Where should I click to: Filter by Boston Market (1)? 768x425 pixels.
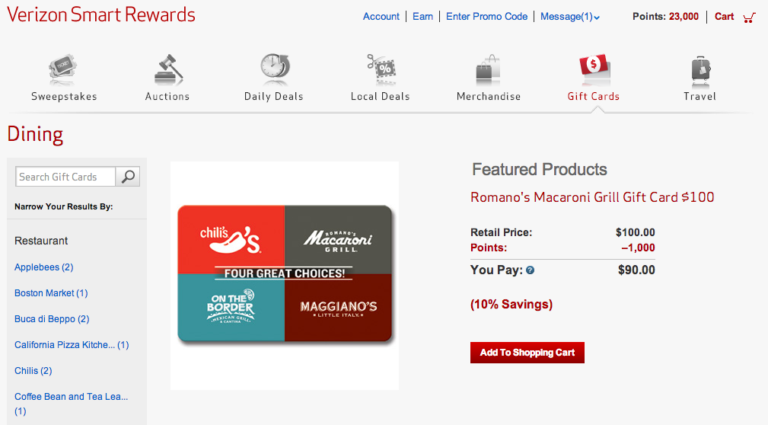[x=51, y=293]
